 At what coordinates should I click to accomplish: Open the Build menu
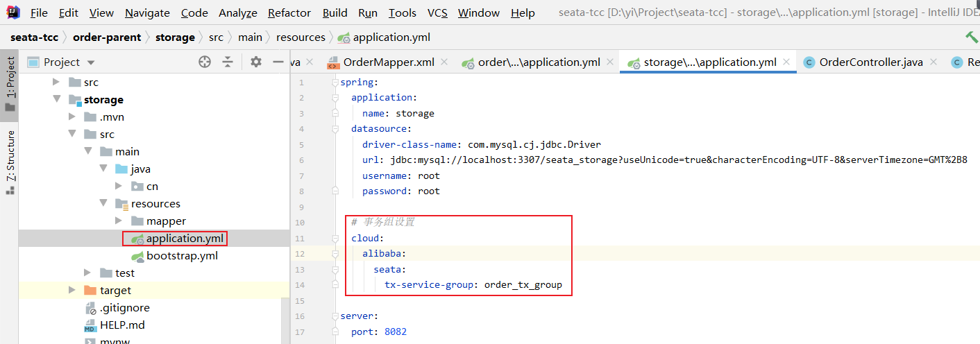pyautogui.click(x=335, y=13)
